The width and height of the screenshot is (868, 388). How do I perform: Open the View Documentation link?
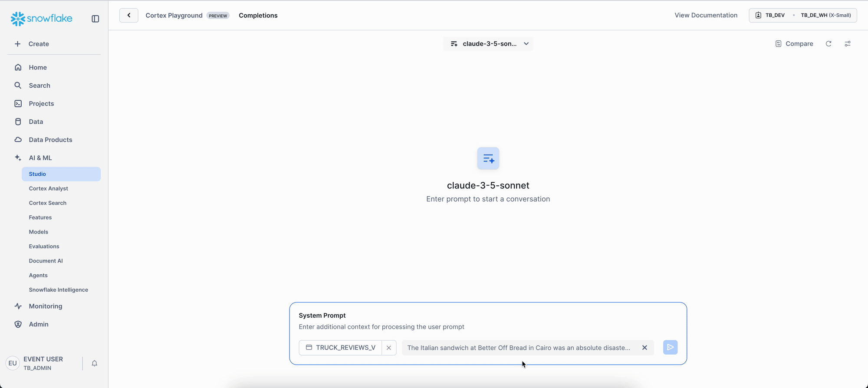click(706, 15)
